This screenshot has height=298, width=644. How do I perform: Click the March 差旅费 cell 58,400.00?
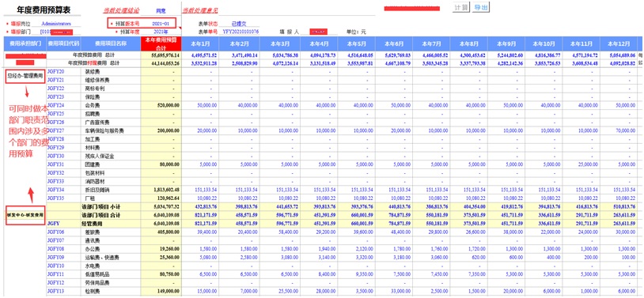[288, 232]
